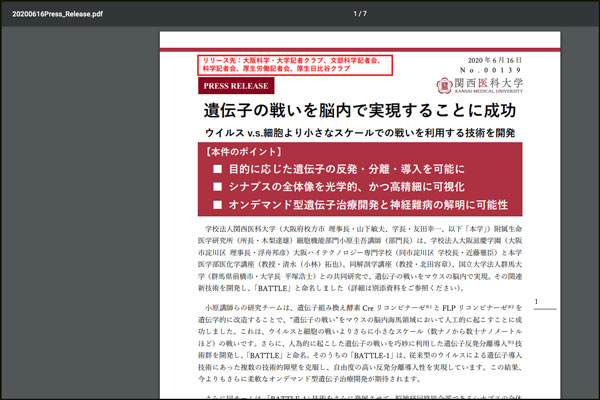Click the square bullet icon before オンデマンド型
This screenshot has height=400, width=600.
pyautogui.click(x=218, y=205)
